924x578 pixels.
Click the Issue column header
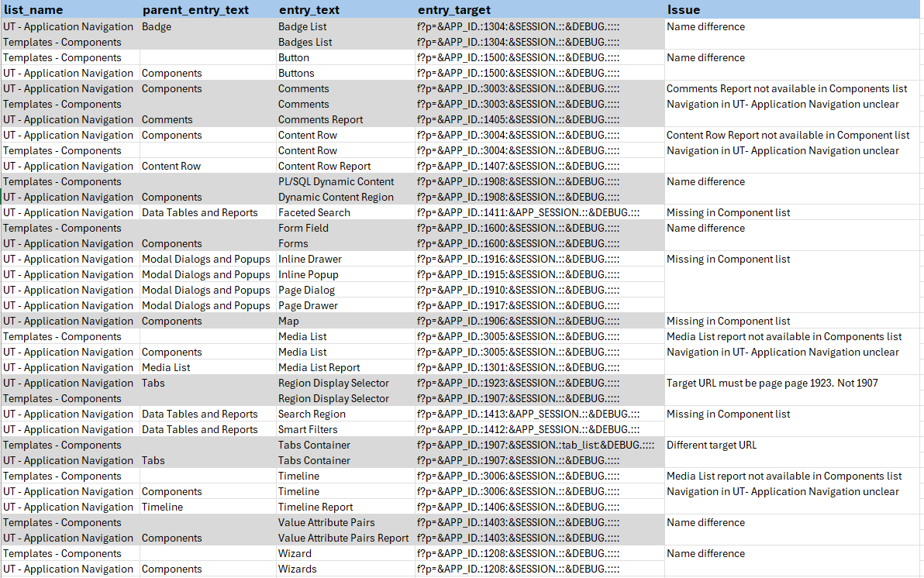point(683,10)
